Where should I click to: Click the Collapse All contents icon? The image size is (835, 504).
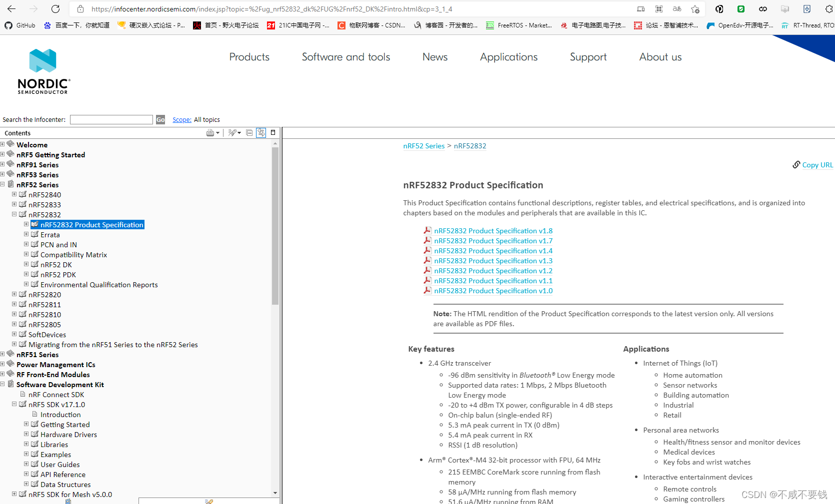point(249,133)
